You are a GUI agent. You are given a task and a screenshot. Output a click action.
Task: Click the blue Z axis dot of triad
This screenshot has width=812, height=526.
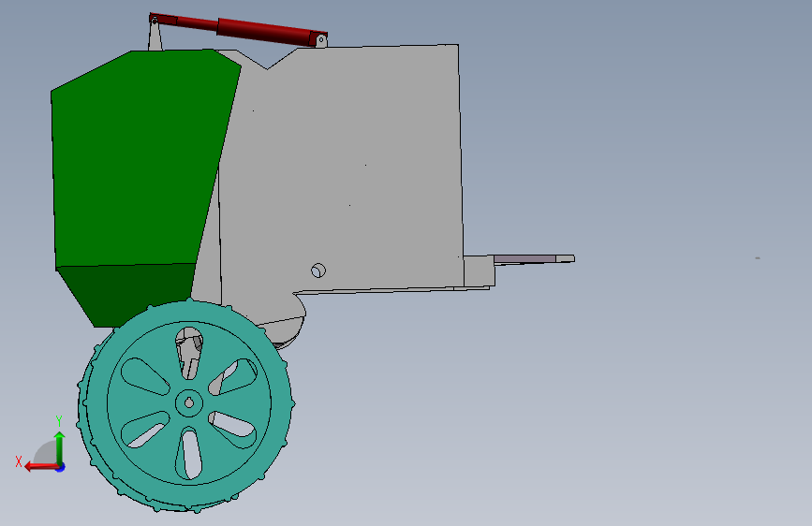[61, 467]
